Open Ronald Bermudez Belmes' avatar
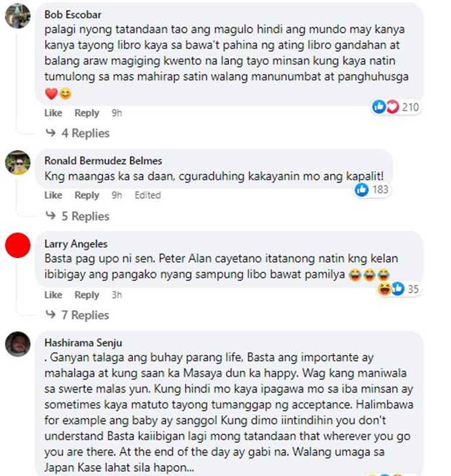Viewport: 451px width, 476px height. coord(17,162)
